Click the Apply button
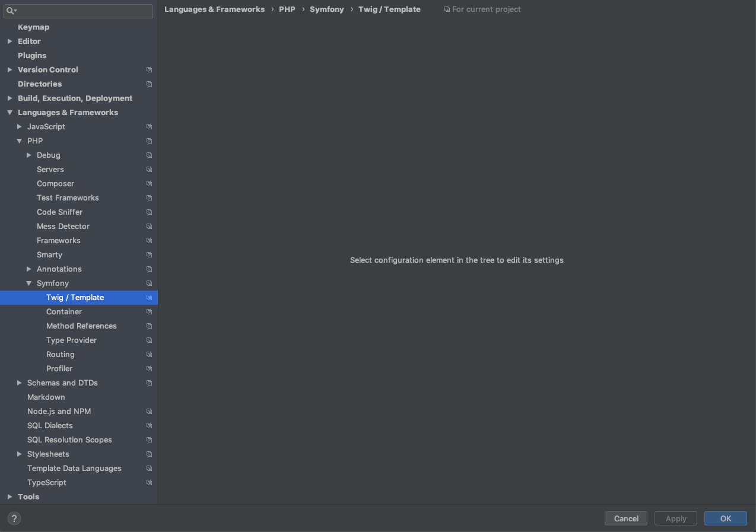Image resolution: width=756 pixels, height=532 pixels. point(676,518)
